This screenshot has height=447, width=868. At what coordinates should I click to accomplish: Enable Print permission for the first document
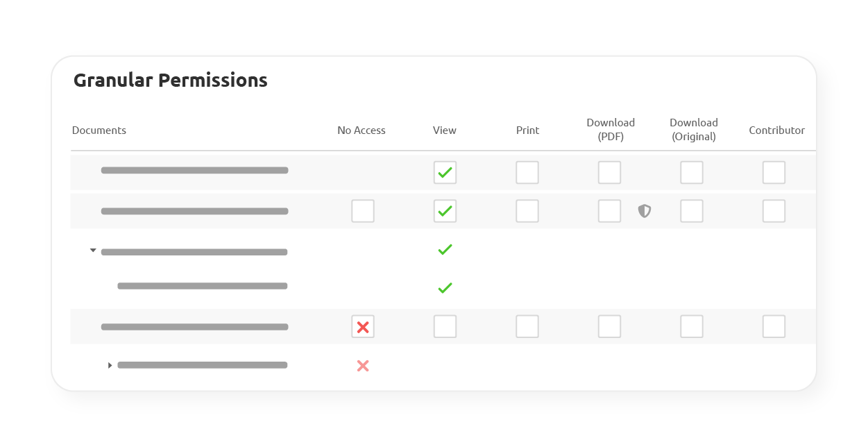tap(527, 172)
